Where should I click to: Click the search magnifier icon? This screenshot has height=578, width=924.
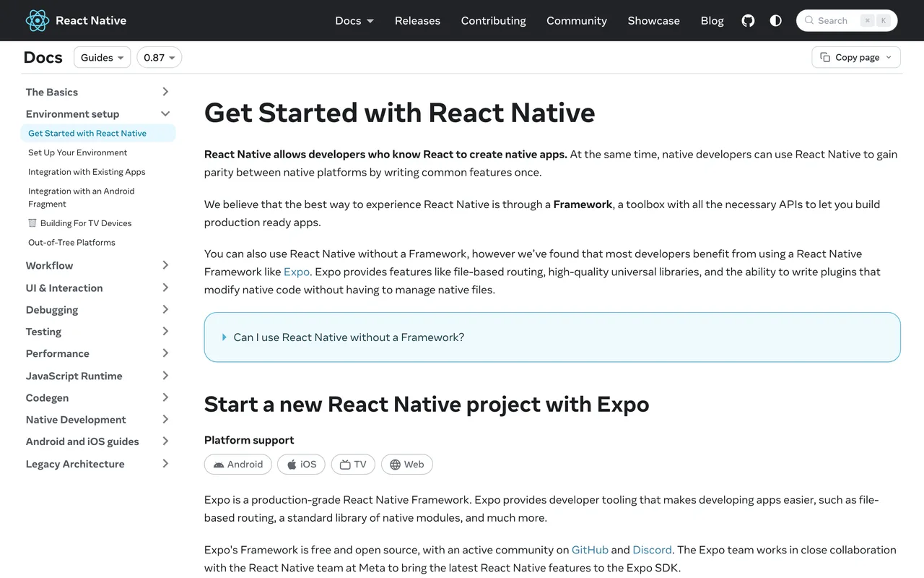(x=809, y=20)
